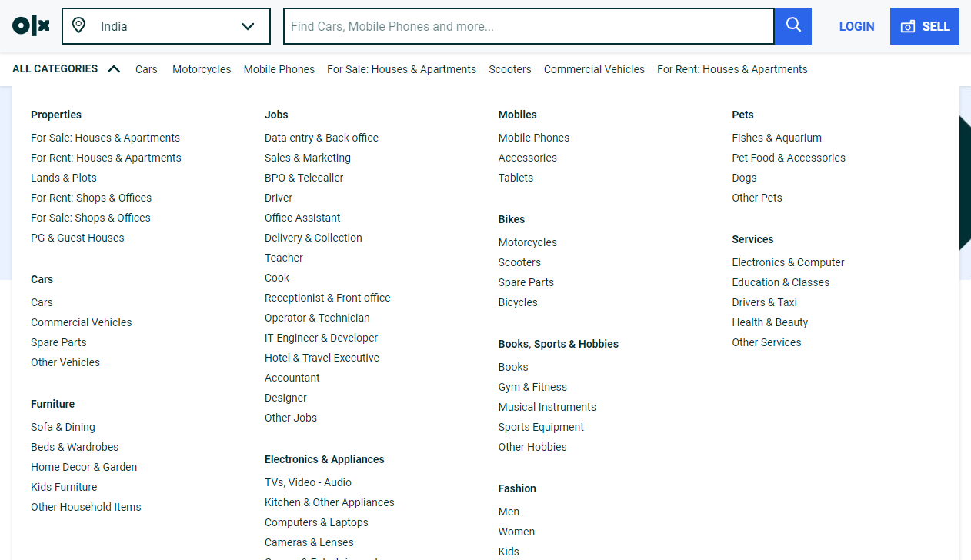
Task: Open For Rent: Houses & Apartments from top bar
Action: [x=731, y=69]
